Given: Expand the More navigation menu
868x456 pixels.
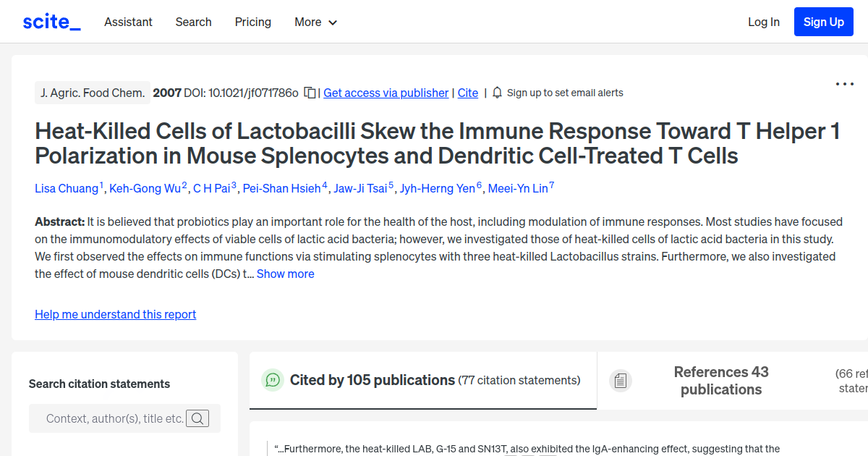Looking at the screenshot, I should point(315,22).
